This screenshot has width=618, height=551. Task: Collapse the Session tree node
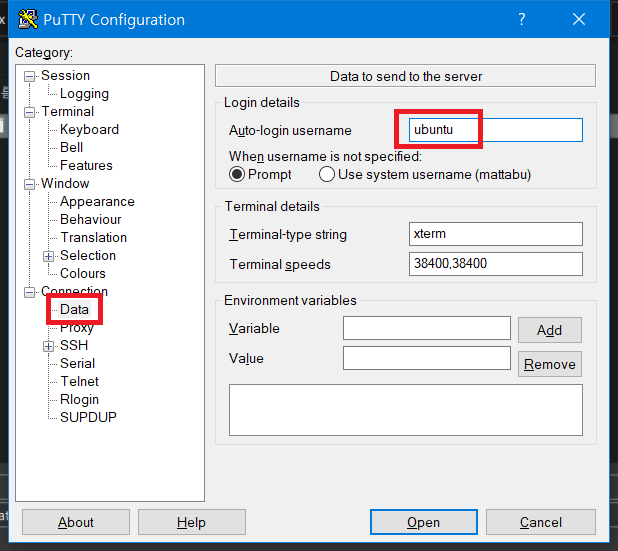pos(29,76)
